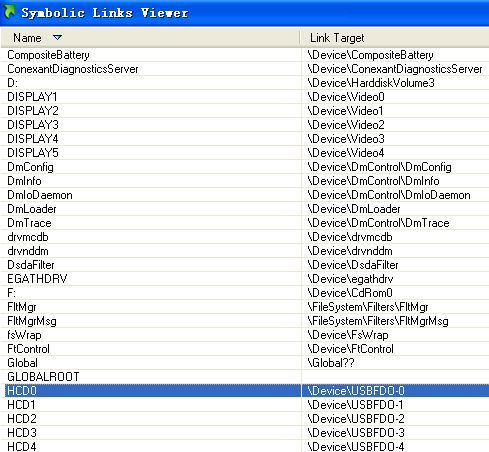Select the DmInfo row
Image resolution: width=489 pixels, height=452 pixels.
click(x=245, y=181)
